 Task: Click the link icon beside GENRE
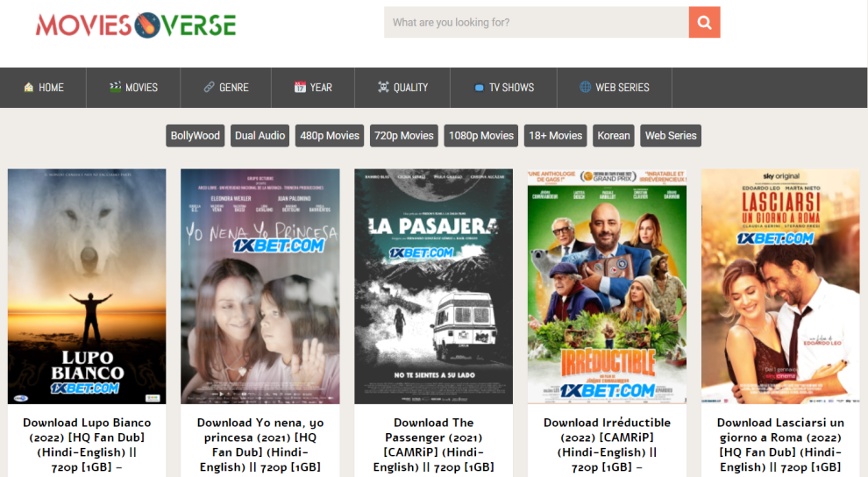209,87
